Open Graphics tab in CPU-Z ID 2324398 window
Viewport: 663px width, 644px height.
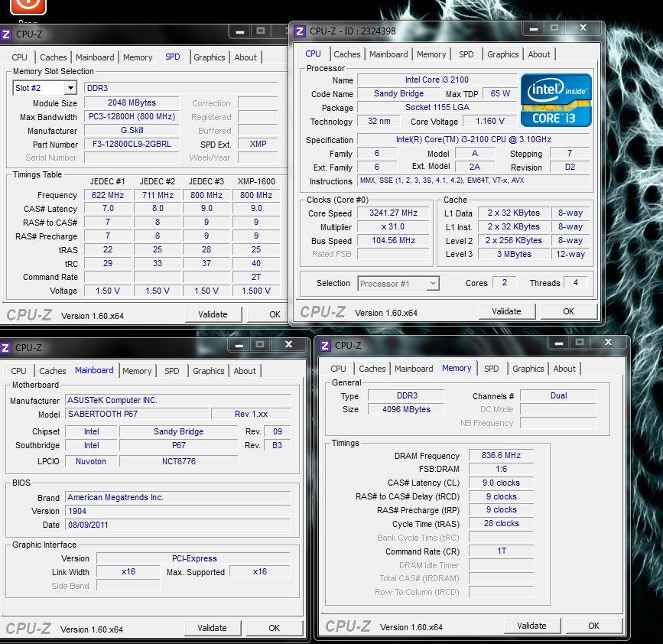(x=502, y=54)
